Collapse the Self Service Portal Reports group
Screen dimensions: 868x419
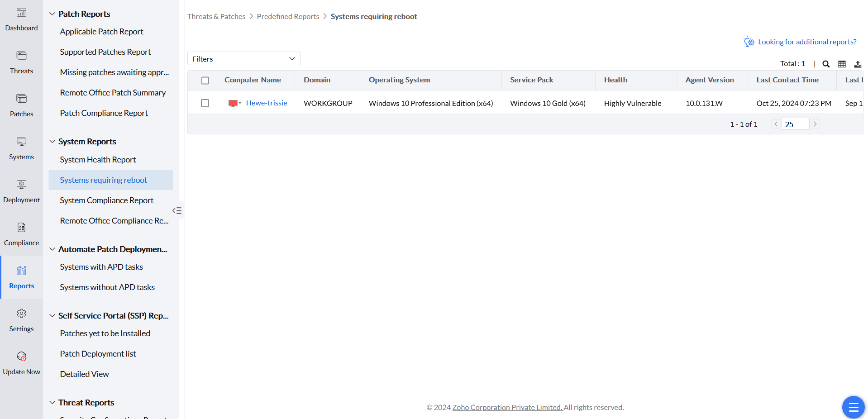tap(52, 316)
